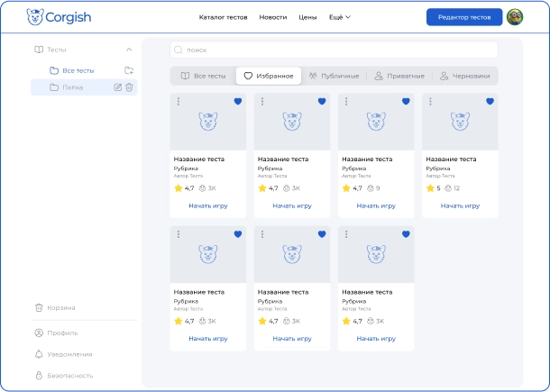The image size is (550, 392).
Task: Open Безопасность in the sidebar
Action: 64,376
